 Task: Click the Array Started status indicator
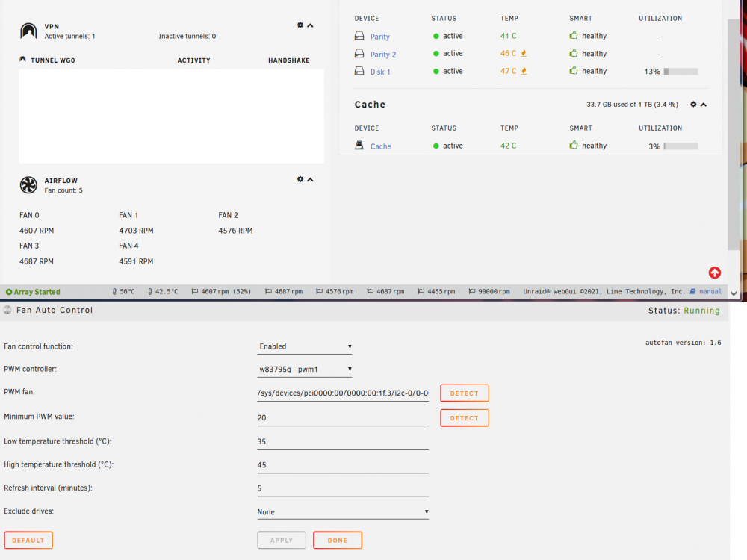tap(33, 292)
